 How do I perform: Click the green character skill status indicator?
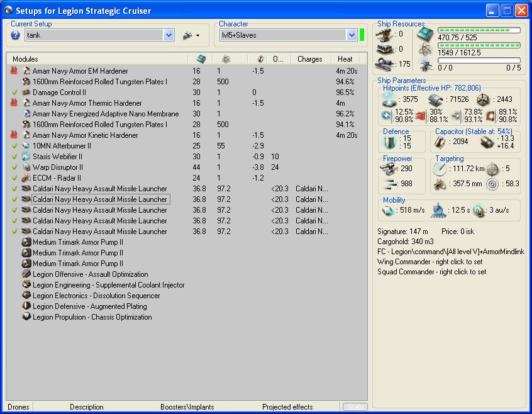(362, 35)
